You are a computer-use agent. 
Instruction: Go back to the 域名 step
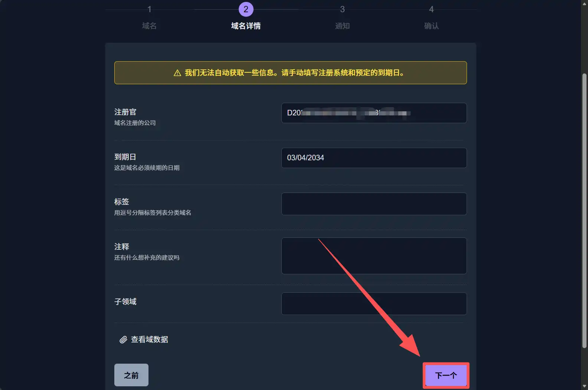[x=149, y=26]
